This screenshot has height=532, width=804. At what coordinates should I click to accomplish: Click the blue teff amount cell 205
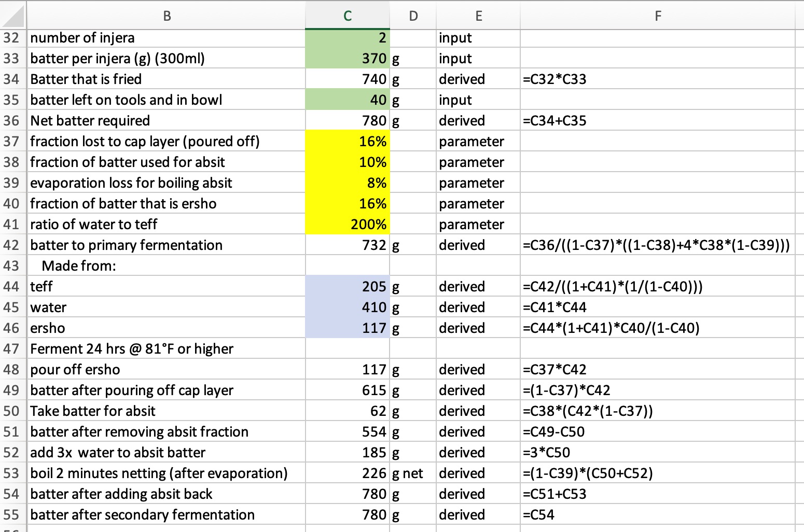(x=348, y=287)
